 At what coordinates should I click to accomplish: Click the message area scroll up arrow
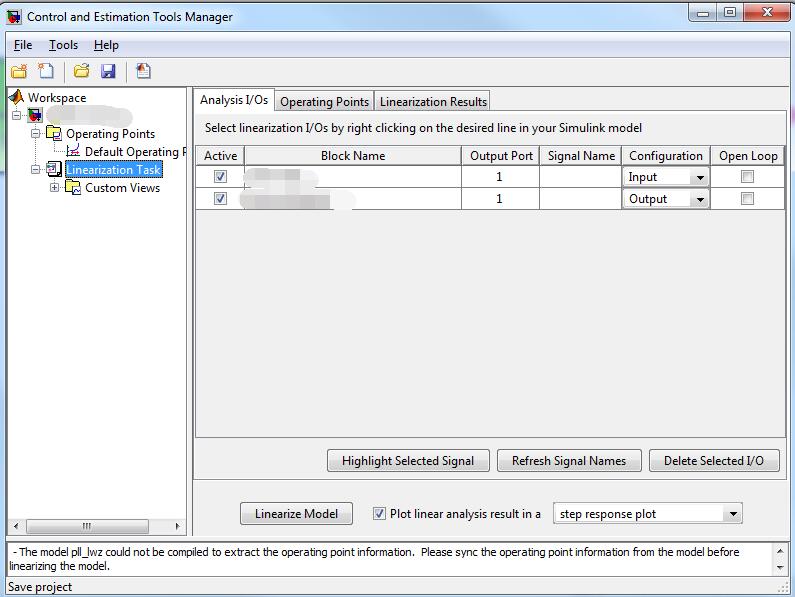(x=780, y=551)
